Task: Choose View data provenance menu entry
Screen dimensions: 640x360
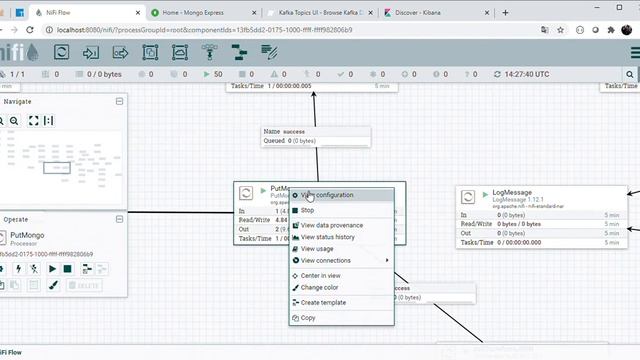Action: point(342,225)
